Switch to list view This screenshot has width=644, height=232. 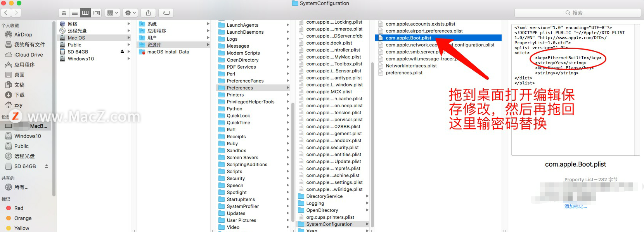(x=75, y=13)
